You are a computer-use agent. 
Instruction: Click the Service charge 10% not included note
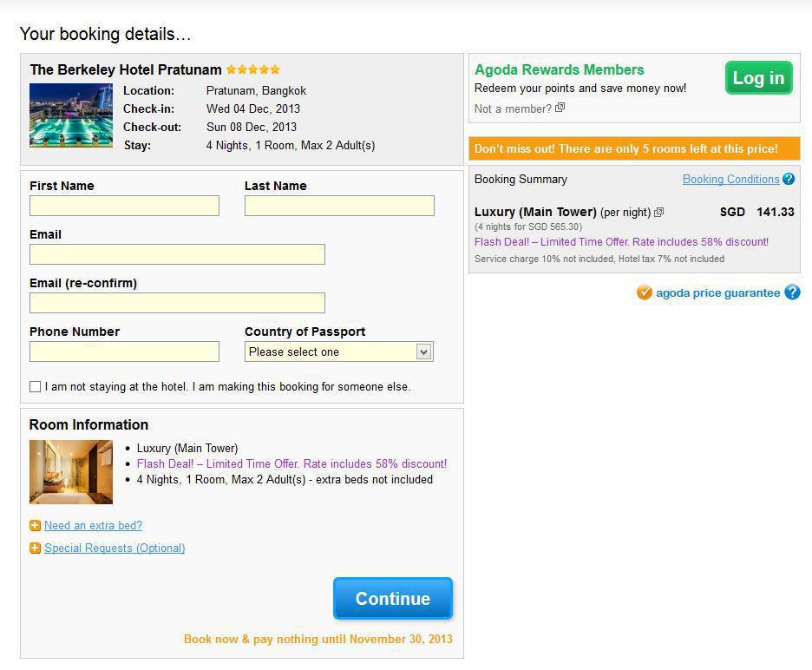coord(599,259)
